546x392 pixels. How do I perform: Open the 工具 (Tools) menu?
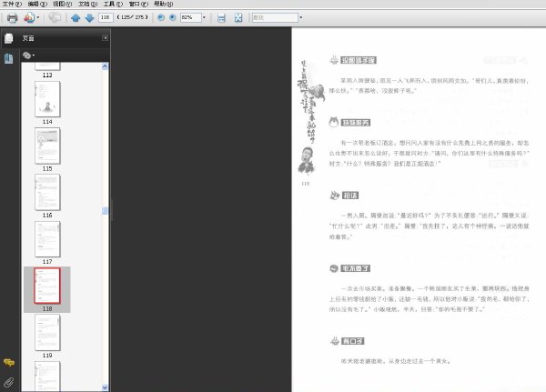tap(113, 4)
